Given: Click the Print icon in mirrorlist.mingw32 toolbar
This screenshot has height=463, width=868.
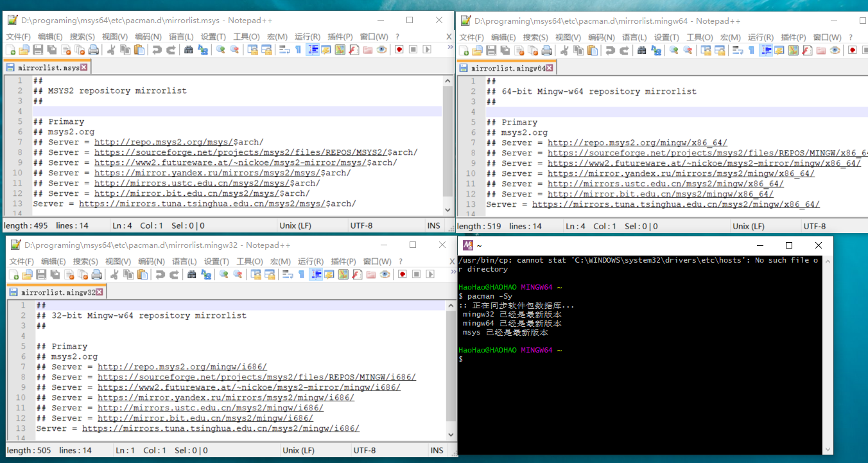Looking at the screenshot, I should tap(96, 274).
